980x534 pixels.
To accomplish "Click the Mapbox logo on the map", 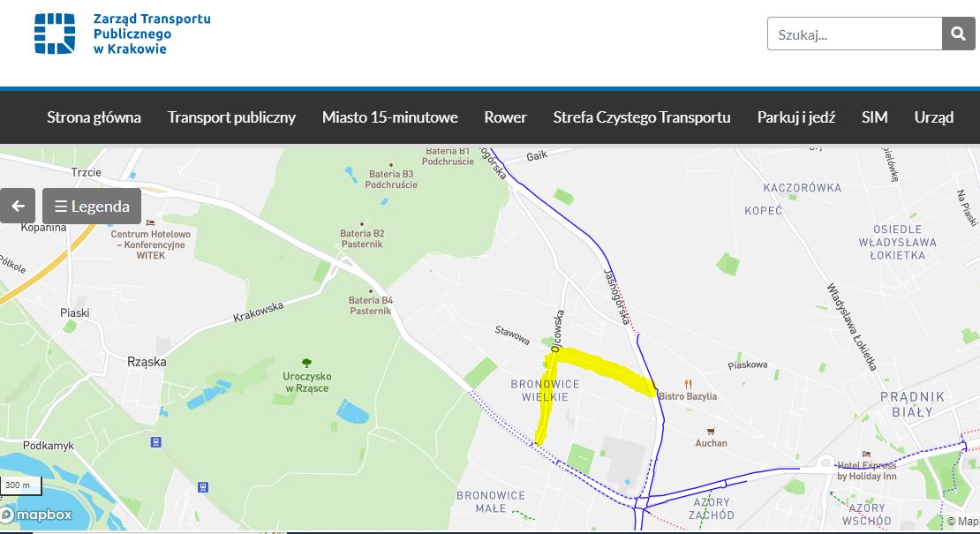I will (37, 515).
